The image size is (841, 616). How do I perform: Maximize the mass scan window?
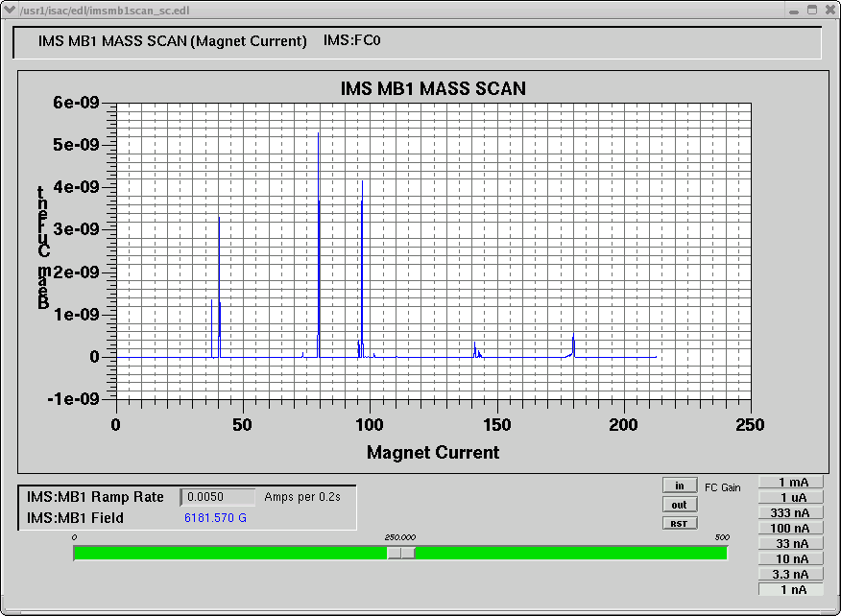[812, 10]
